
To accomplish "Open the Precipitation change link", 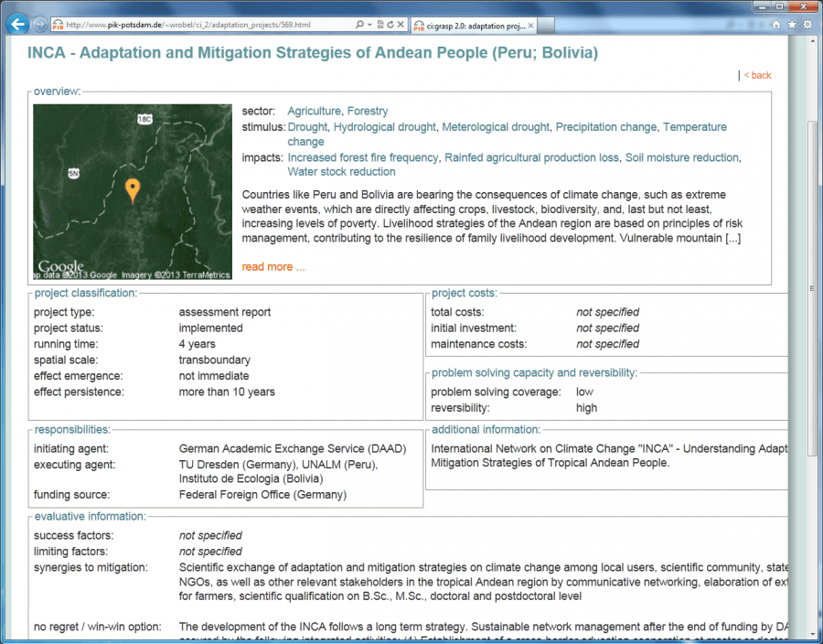I will pyautogui.click(x=606, y=127).
